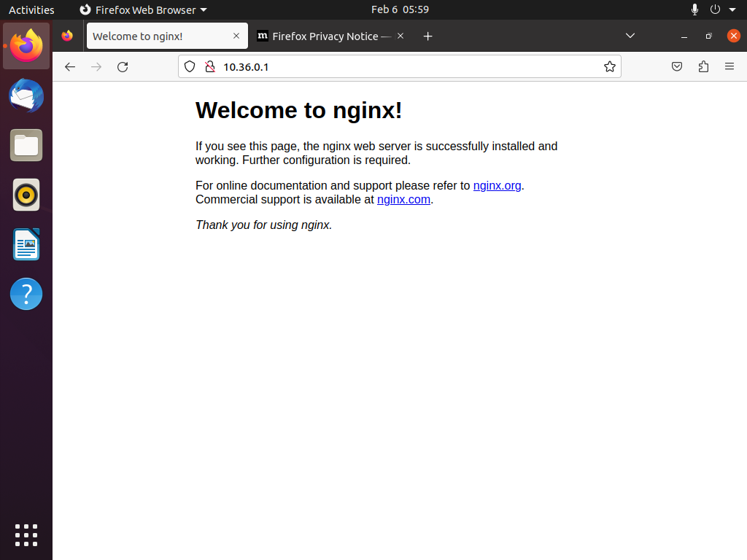Image resolution: width=747 pixels, height=560 pixels.
Task: Reload the current page
Action: pos(123,66)
